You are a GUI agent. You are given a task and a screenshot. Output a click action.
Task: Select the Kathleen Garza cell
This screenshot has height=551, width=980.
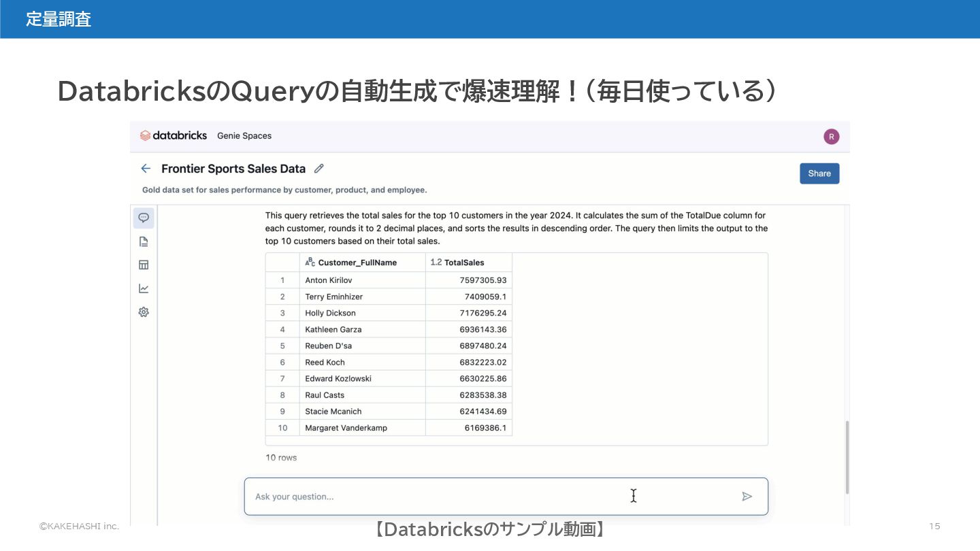click(362, 329)
